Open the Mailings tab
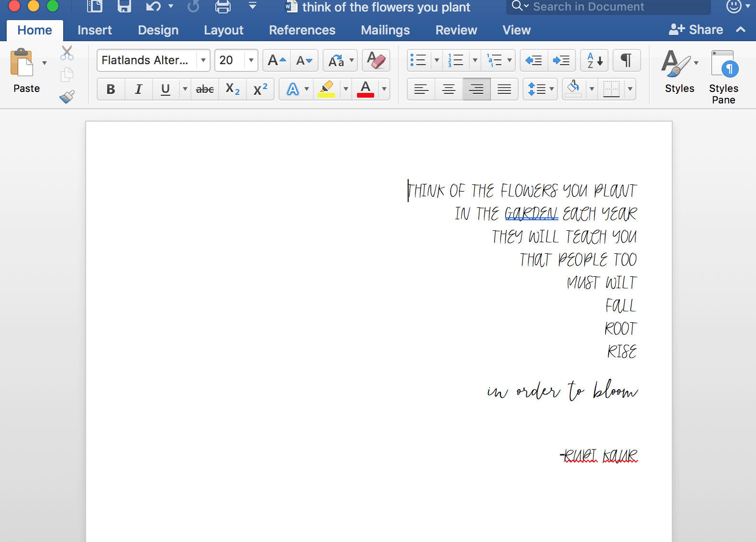The image size is (756, 542). 385,30
